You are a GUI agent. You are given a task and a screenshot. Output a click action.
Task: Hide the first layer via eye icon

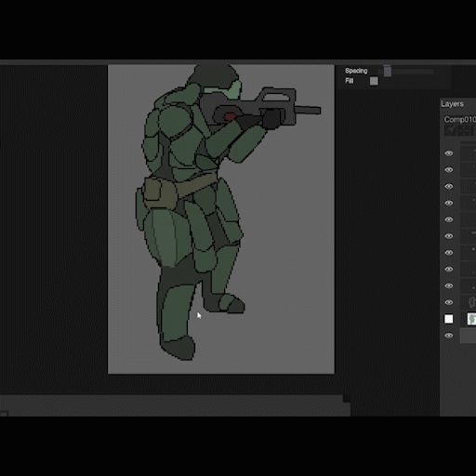click(449, 153)
